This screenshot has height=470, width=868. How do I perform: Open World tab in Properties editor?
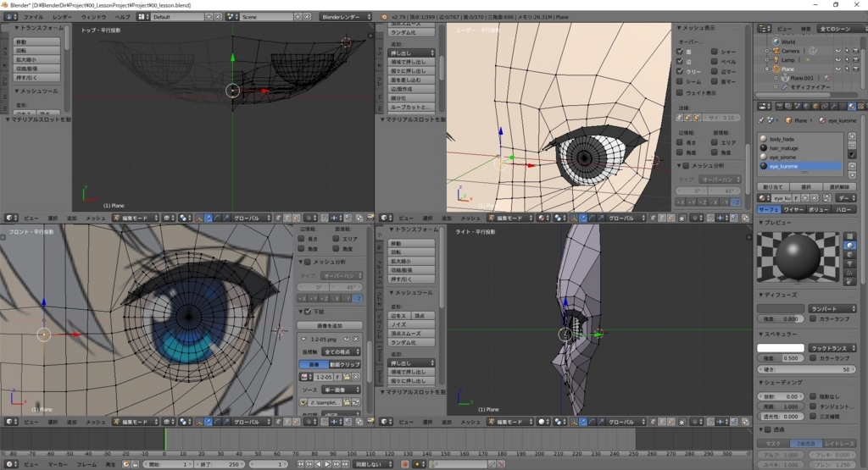[x=807, y=106]
